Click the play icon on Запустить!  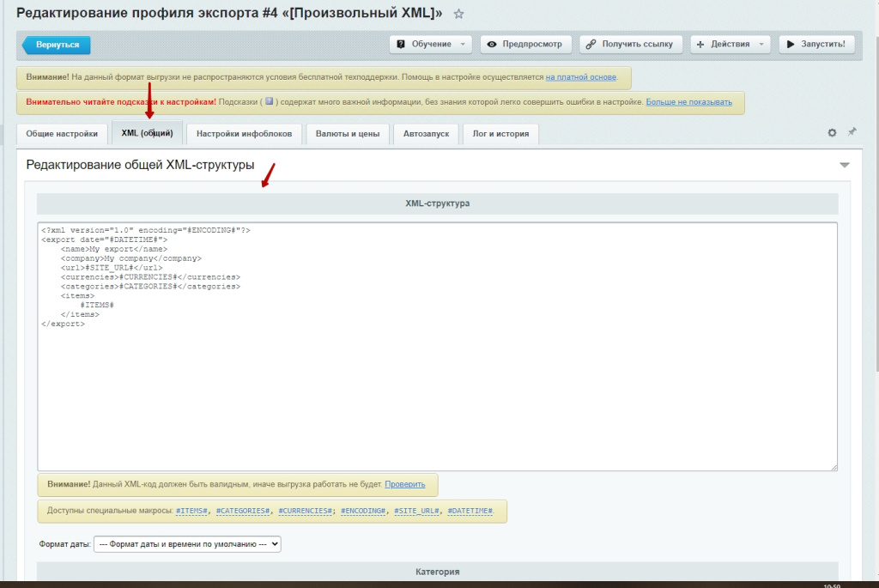(x=791, y=45)
